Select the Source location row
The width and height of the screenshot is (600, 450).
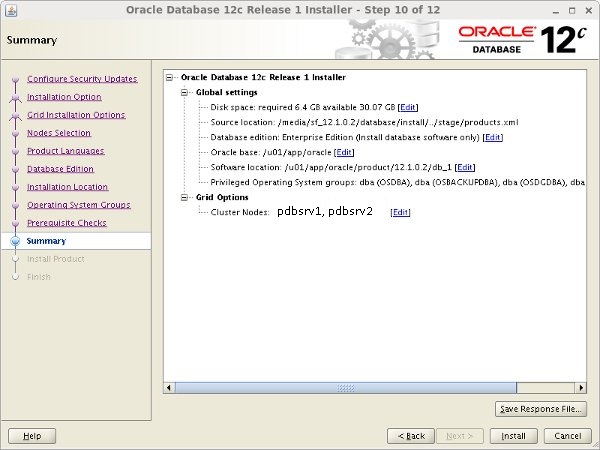[364, 122]
